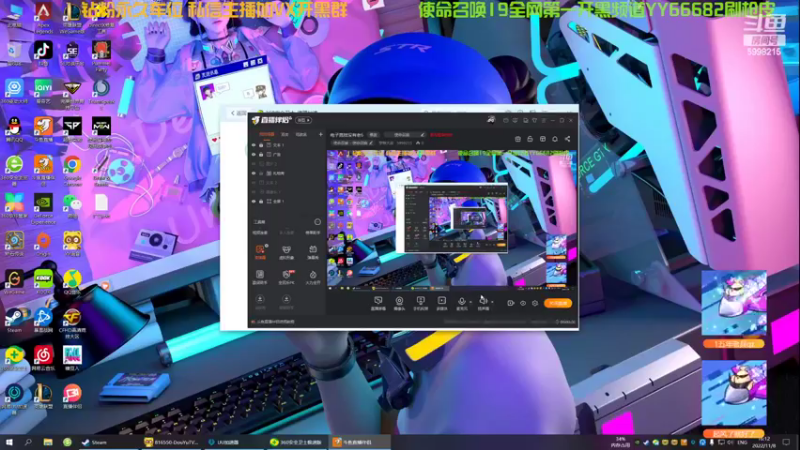Open Google Chrome desktop shortcut
Viewport: 800px width, 450px height.
[72, 165]
